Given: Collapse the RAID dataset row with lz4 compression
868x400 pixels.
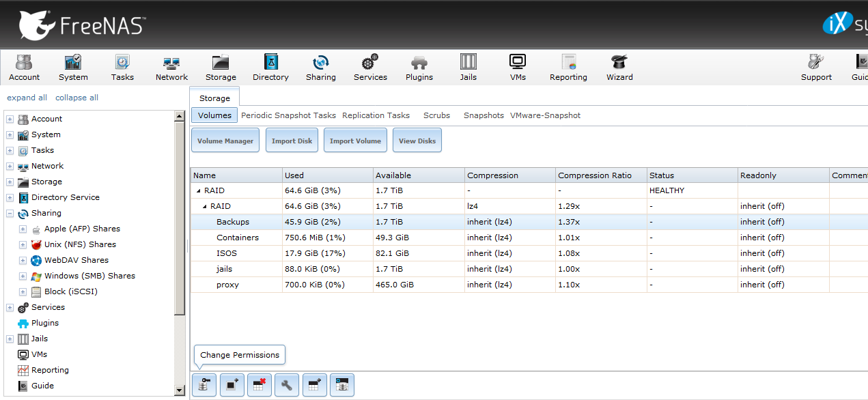Looking at the screenshot, I should click(205, 207).
